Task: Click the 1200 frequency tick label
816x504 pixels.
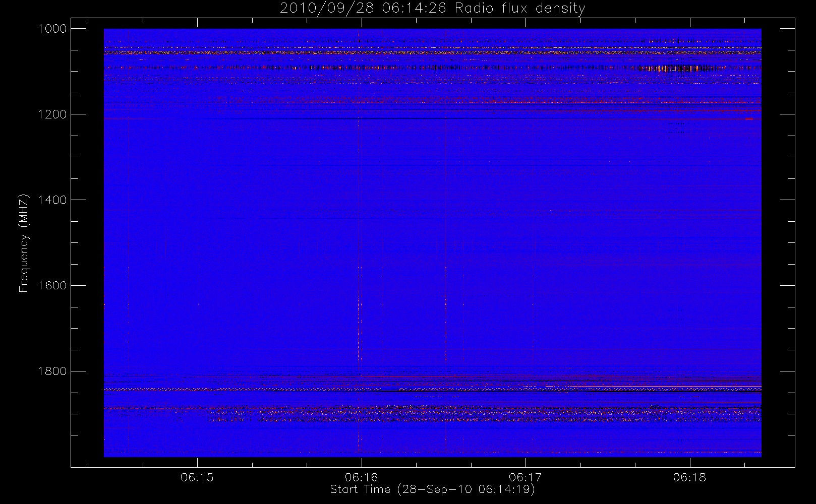Action: click(52, 114)
